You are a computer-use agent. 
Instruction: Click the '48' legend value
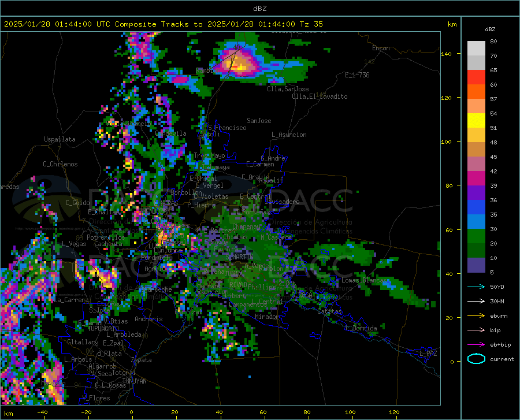tap(493, 142)
